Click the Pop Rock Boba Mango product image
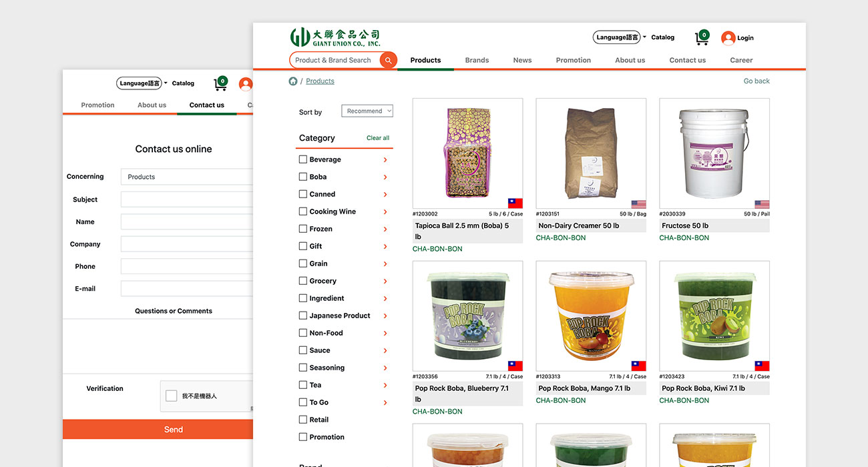The width and height of the screenshot is (868, 467). coord(591,316)
